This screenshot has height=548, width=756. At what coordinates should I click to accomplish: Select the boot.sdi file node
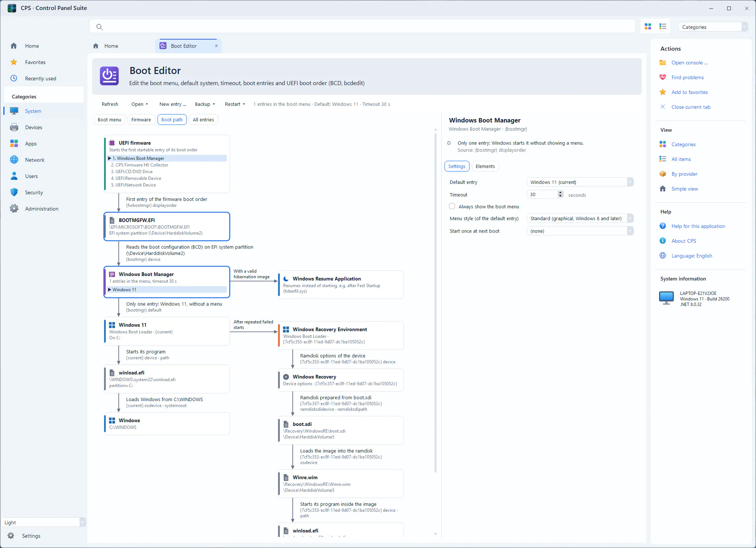[341, 430]
